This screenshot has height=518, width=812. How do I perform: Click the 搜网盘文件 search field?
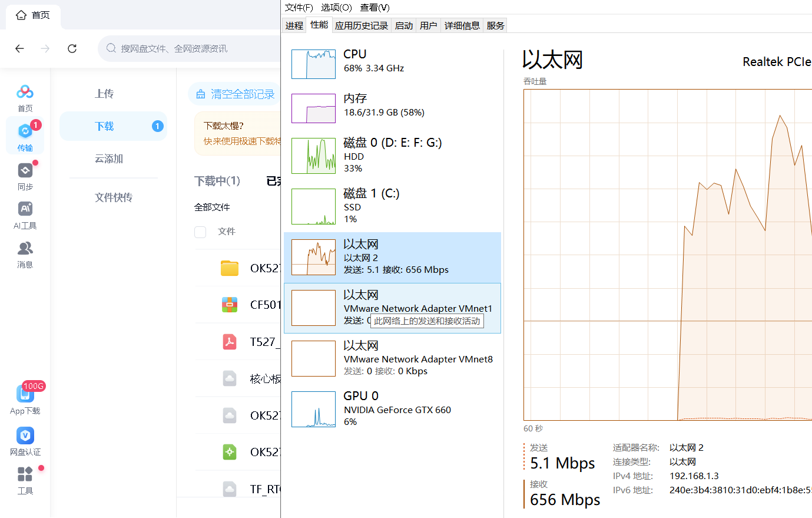[190, 48]
